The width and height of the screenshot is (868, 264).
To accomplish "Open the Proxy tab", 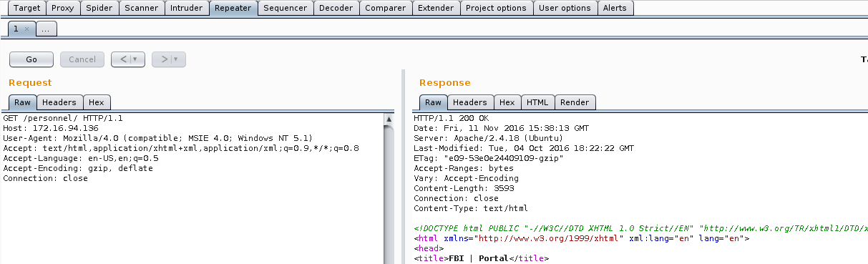I will [x=63, y=9].
